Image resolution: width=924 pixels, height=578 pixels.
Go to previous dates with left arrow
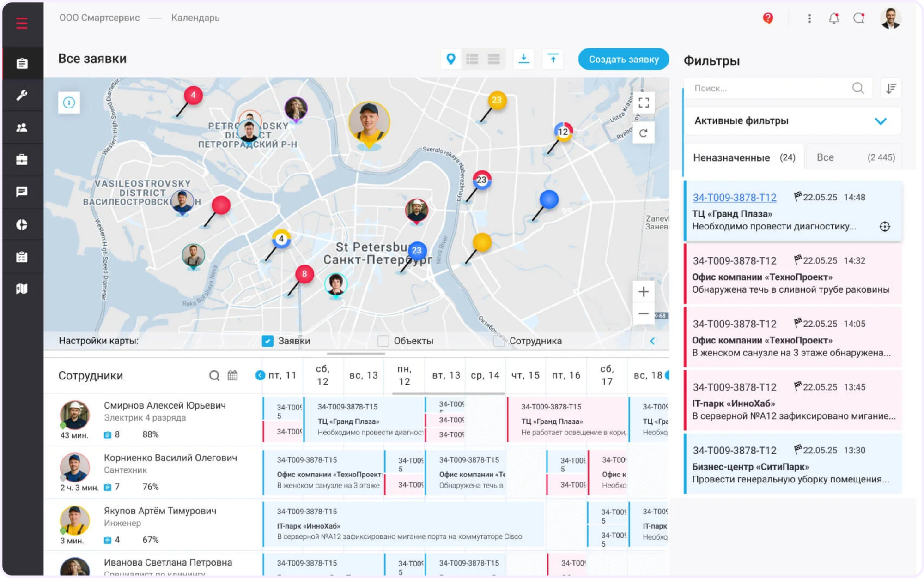point(260,375)
